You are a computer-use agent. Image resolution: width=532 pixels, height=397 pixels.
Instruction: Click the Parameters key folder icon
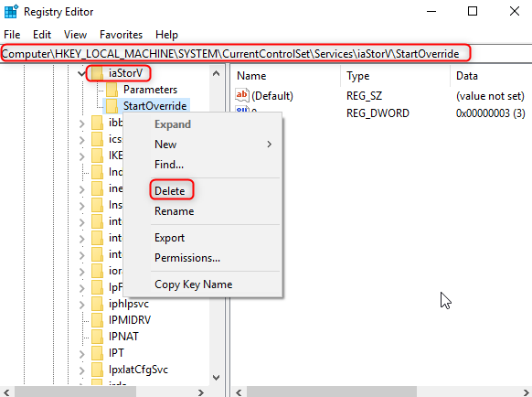pos(112,90)
